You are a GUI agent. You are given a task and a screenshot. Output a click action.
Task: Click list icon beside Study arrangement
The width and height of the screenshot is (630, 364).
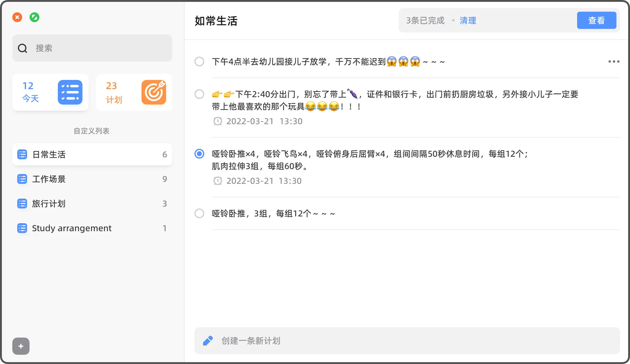[22, 228]
